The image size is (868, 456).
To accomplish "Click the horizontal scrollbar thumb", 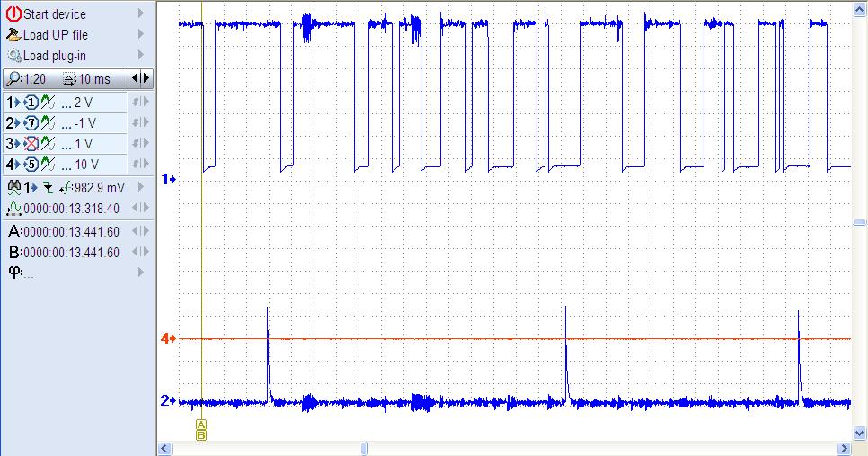I will tap(364, 448).
